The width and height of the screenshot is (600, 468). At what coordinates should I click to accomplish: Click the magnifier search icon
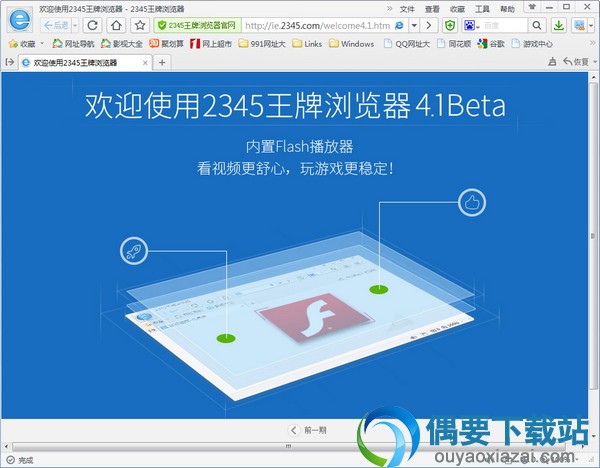tap(537, 26)
